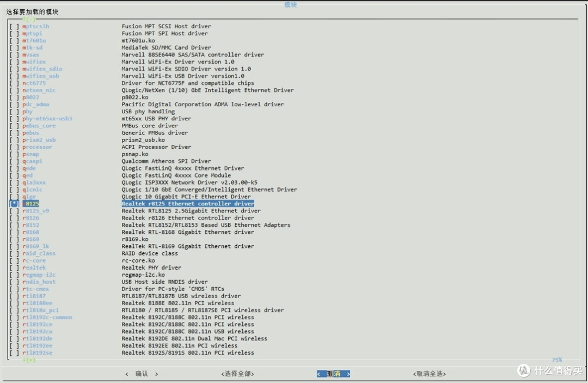The height and width of the screenshot is (383, 588).
Task: Click 'QLogic FastLinQ 4xxxx Core Module' description
Action: click(176, 175)
